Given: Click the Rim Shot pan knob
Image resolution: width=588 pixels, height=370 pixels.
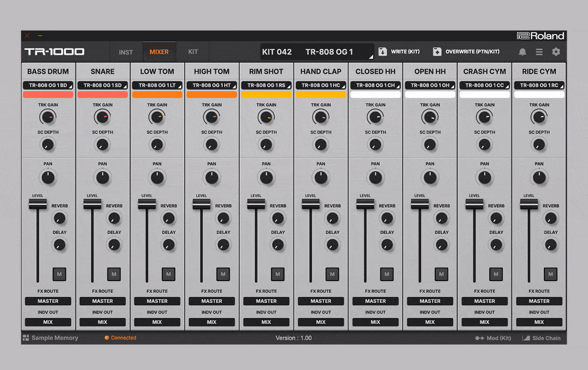Looking at the screenshot, I should tap(266, 177).
